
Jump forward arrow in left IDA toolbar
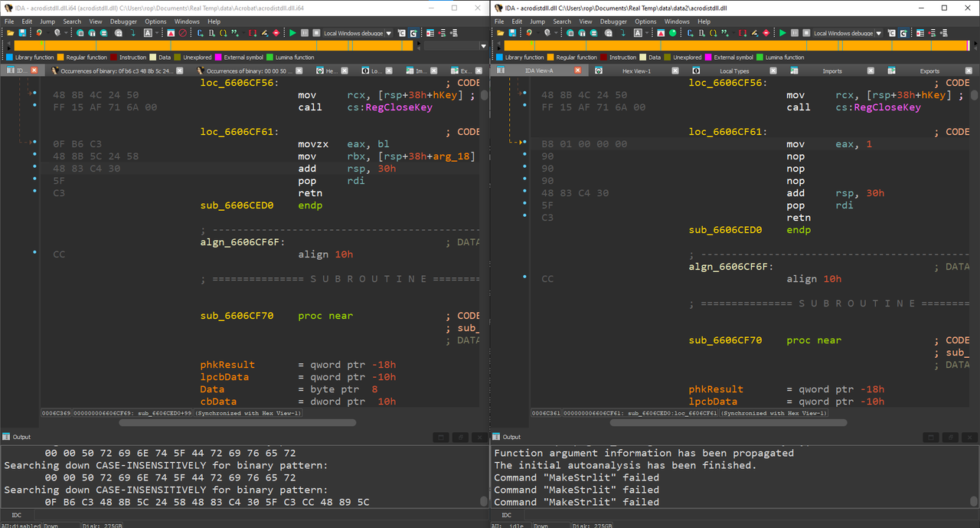point(57,33)
